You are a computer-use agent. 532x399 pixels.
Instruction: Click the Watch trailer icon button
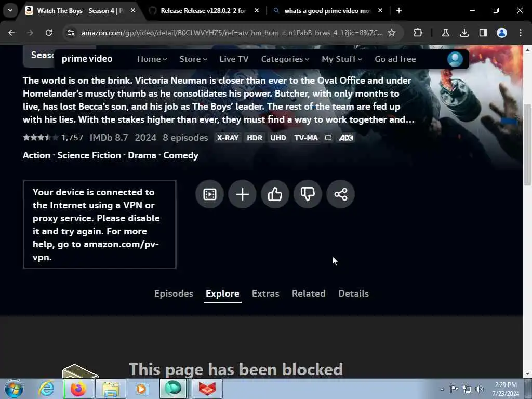coord(209,194)
